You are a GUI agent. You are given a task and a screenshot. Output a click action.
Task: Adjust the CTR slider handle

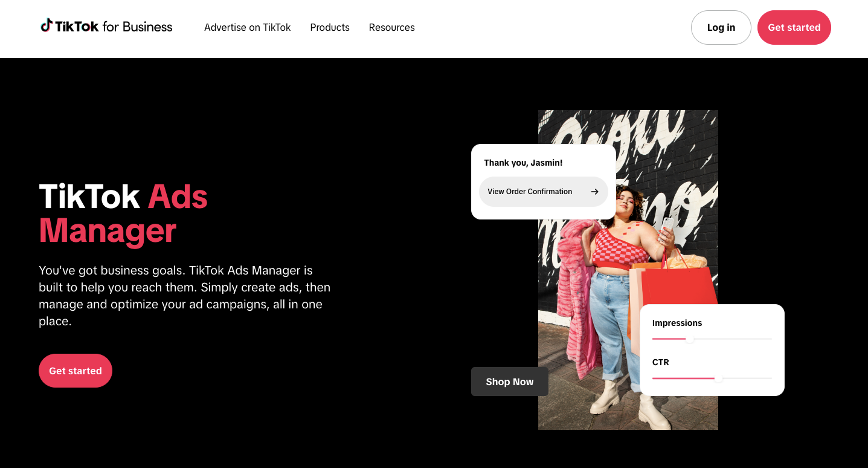tap(718, 379)
